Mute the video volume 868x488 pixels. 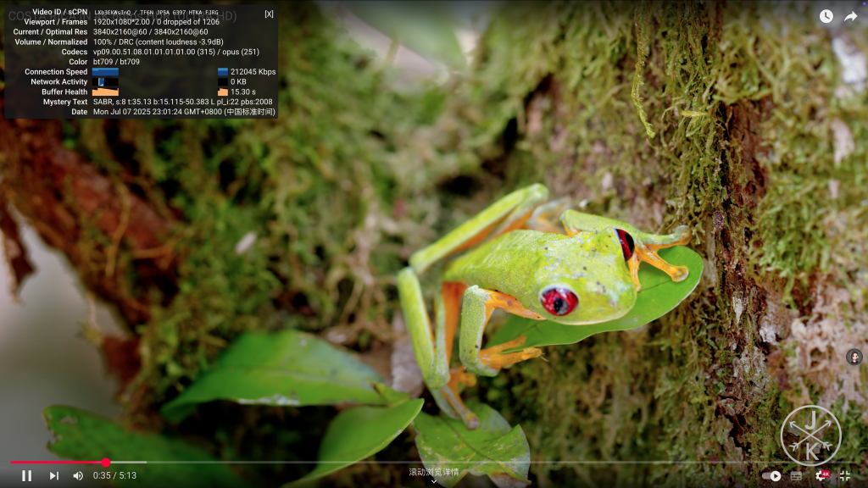coord(78,475)
